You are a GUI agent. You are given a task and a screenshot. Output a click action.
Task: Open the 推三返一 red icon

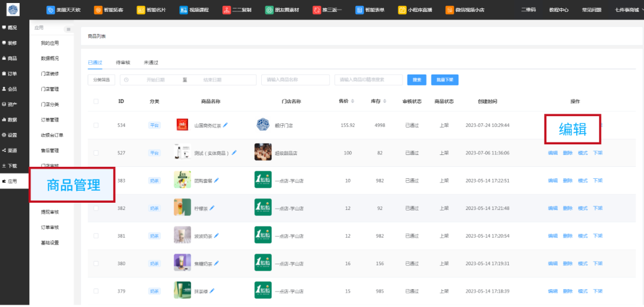(x=317, y=10)
